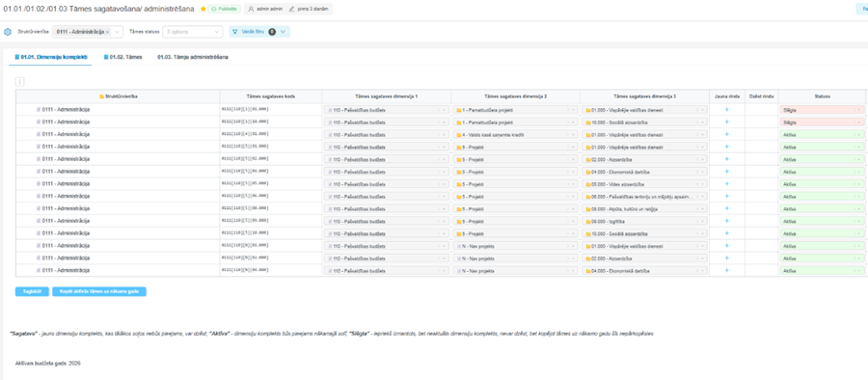Viewport: 868px width, 380px height.
Task: Toggle the favorite star next to page title
Action: coord(203,9)
